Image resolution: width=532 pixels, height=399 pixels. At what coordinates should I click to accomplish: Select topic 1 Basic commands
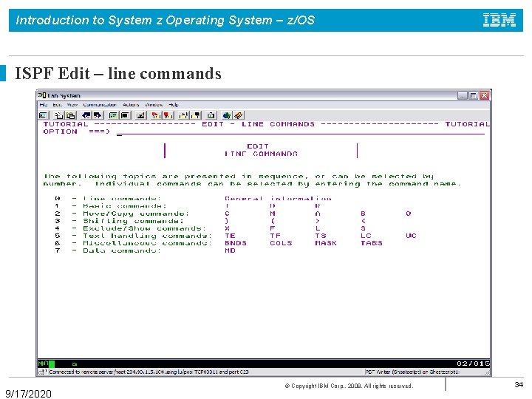[x=111, y=206]
